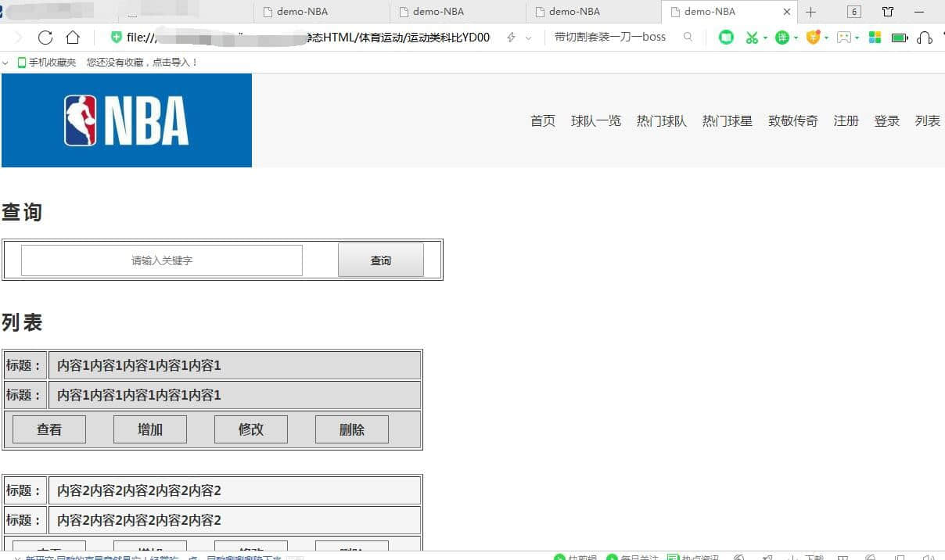The height and width of the screenshot is (560, 945).
Task: Click the green translate icon in toolbar
Action: point(782,38)
